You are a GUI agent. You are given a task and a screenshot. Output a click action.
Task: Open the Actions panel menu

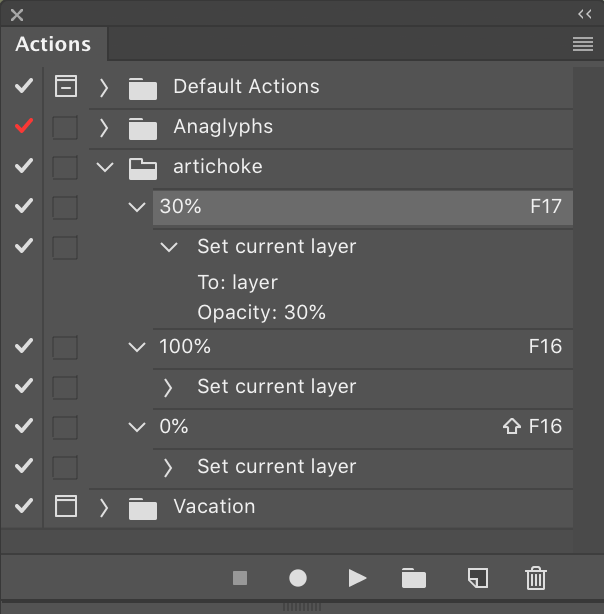582,44
